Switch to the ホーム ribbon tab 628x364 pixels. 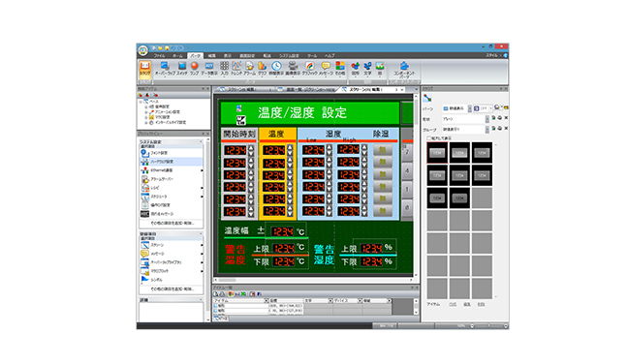(177, 55)
